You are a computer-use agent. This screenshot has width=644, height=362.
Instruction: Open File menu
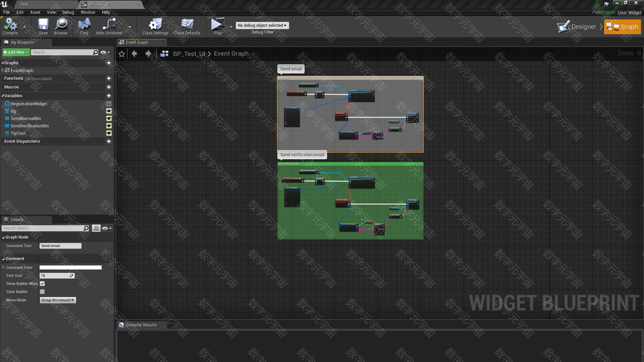[x=7, y=12]
